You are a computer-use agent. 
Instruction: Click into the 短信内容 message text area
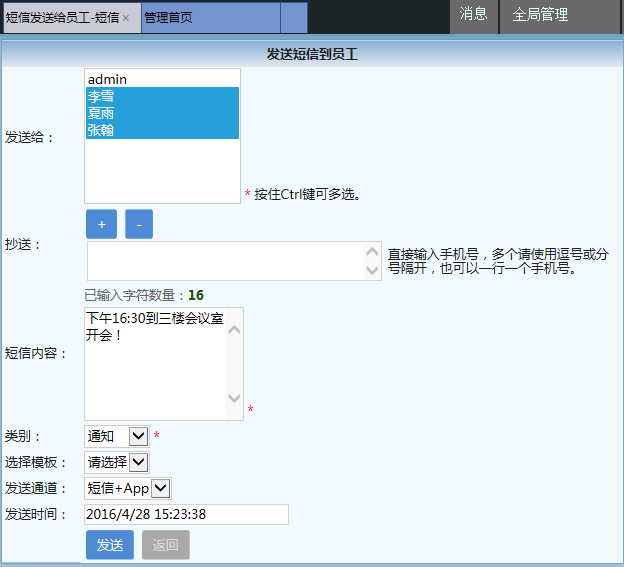click(x=155, y=363)
